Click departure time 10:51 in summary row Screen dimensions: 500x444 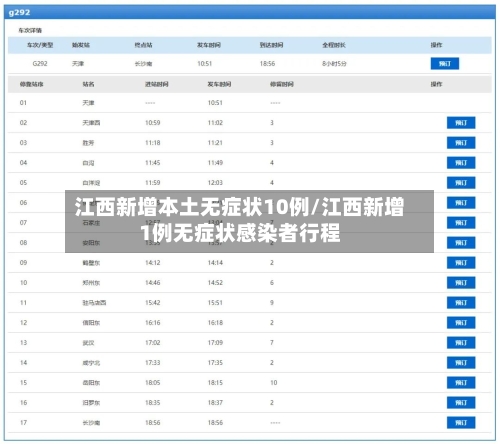click(x=204, y=64)
